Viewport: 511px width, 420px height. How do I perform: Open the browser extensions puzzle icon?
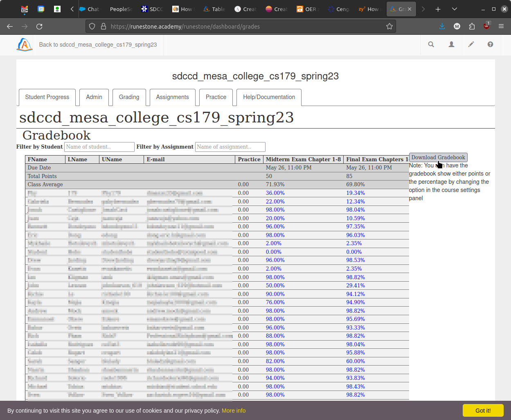coord(472,26)
